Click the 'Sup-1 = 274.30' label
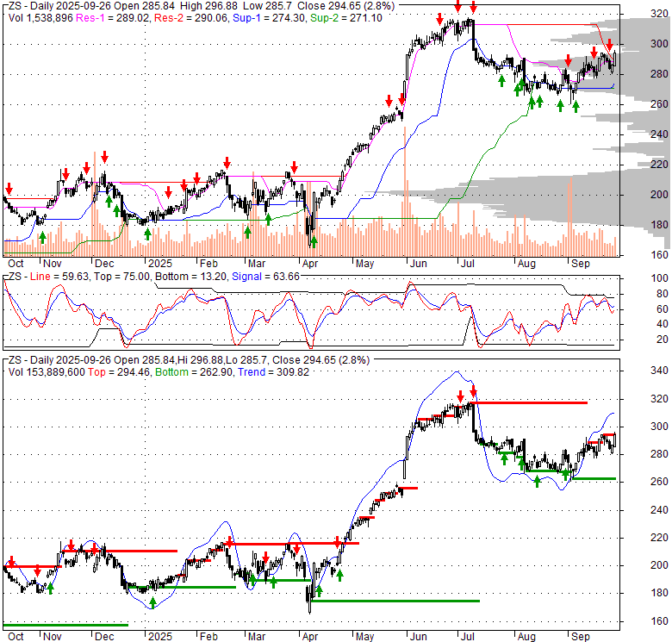This screenshot has height=642, width=672. coord(269,18)
